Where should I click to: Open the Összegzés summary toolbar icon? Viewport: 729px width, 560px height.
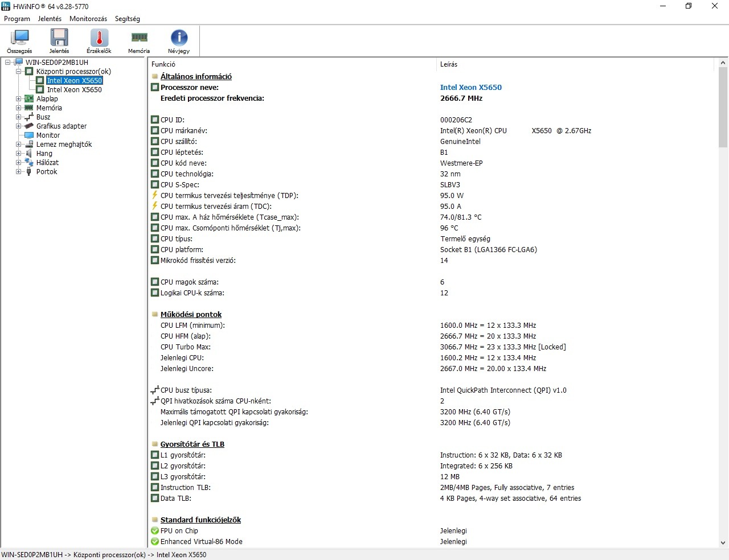(x=20, y=38)
